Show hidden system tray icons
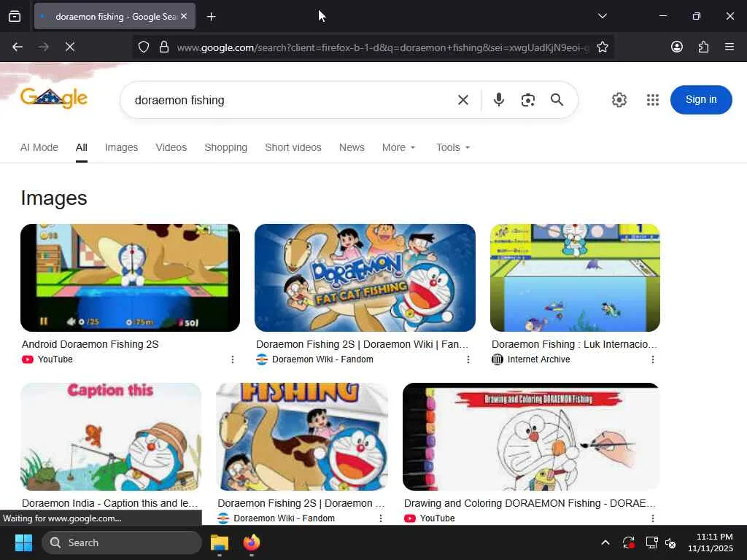Viewport: 747px width, 560px height. (605, 542)
